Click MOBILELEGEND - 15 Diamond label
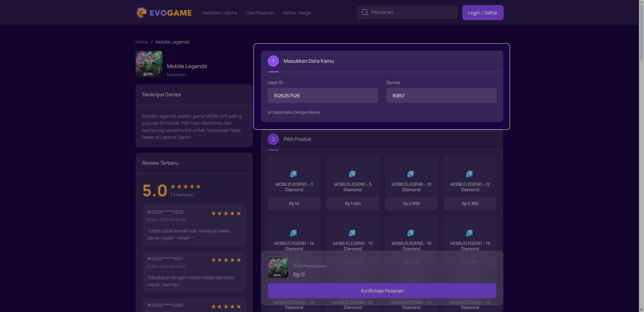The image size is (644, 312). point(353,246)
